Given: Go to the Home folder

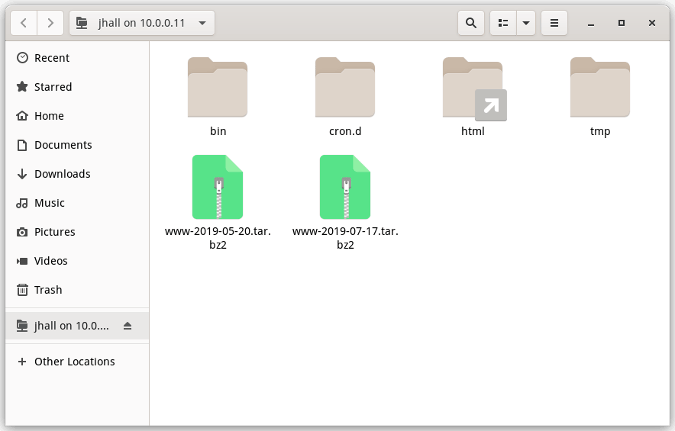Looking at the screenshot, I should tap(49, 116).
